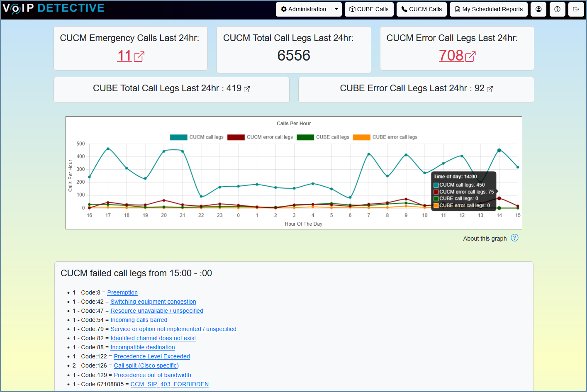
Task: Open external link icon beside CUBE error 92
Action: (x=490, y=89)
